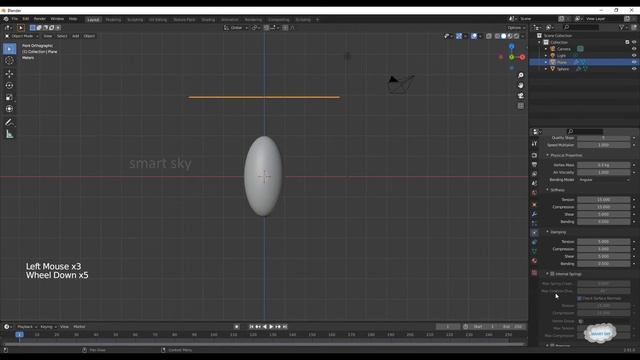Select the Plane row in outliner
Image resolution: width=640 pixels, height=360 pixels.
tap(584, 62)
